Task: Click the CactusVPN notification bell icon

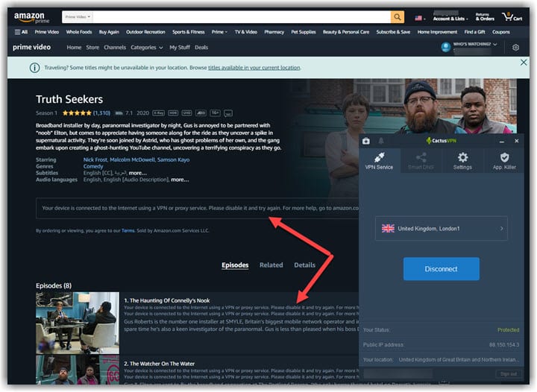Action: (381, 141)
